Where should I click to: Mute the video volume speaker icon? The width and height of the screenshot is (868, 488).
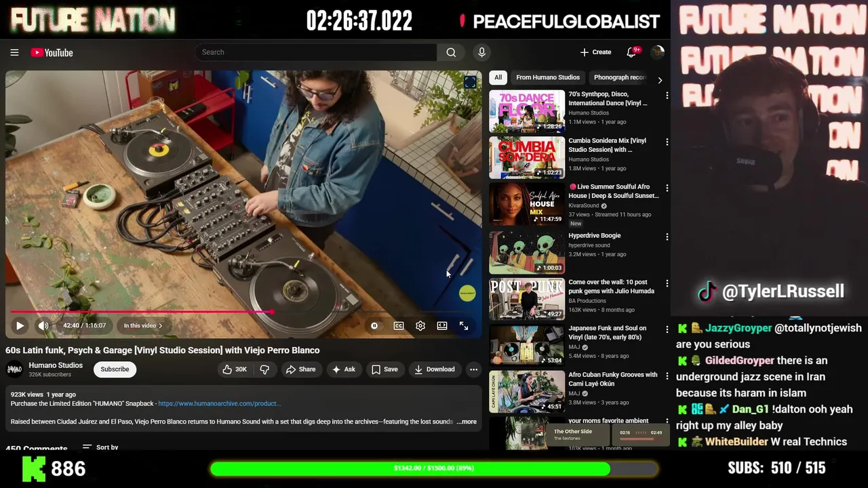pos(43,326)
